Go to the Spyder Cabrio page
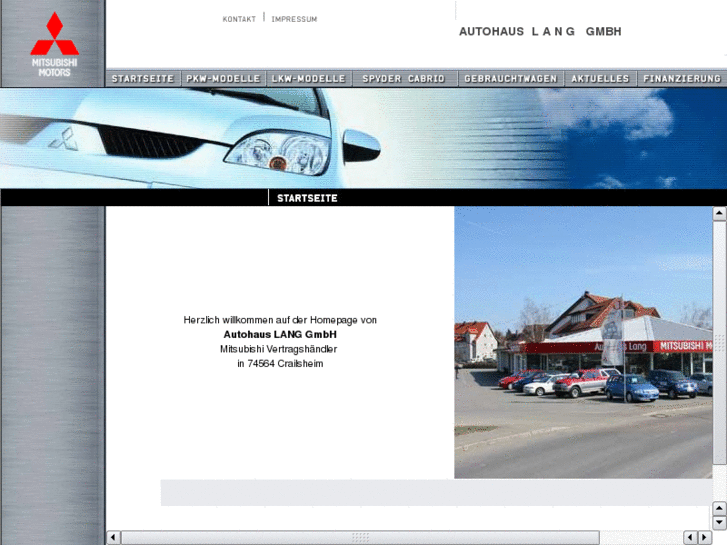727x545 pixels. (404, 78)
